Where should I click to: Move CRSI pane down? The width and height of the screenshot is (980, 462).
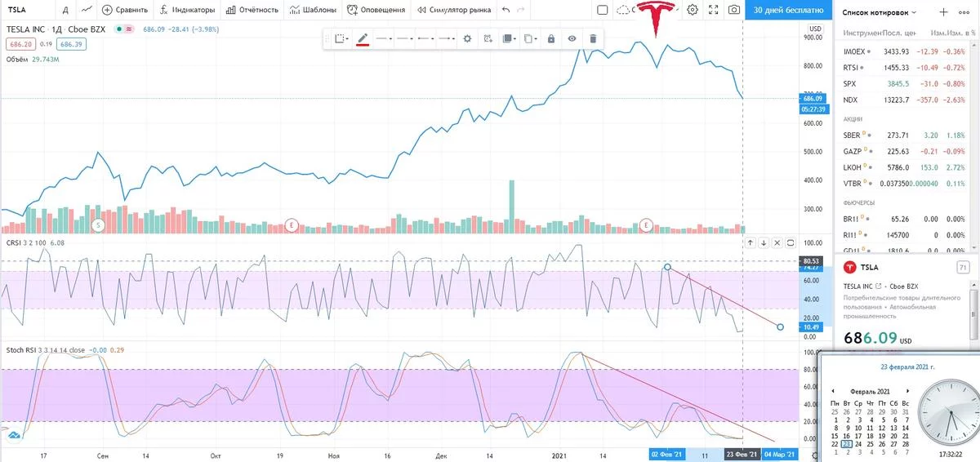764,242
